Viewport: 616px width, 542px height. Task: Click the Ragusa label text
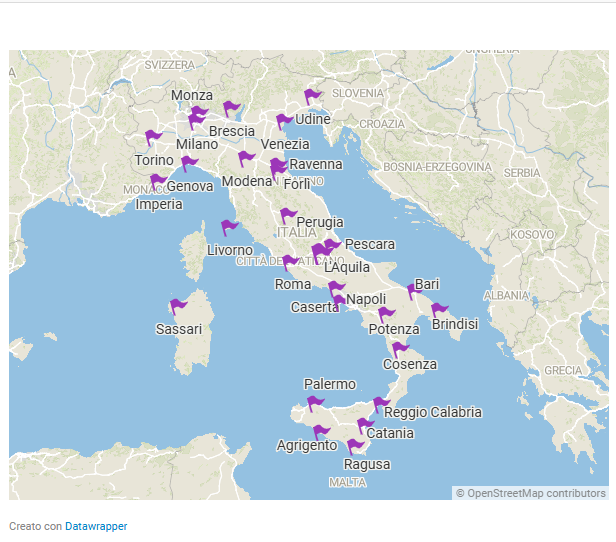click(x=367, y=464)
